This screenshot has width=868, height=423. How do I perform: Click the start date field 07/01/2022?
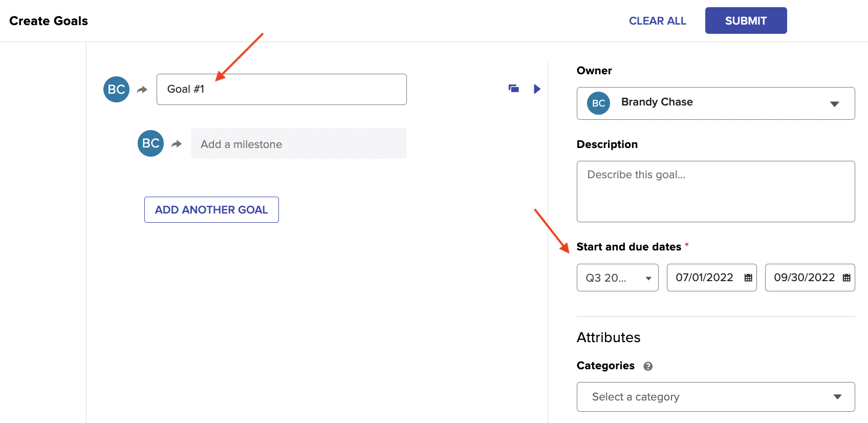pos(711,278)
